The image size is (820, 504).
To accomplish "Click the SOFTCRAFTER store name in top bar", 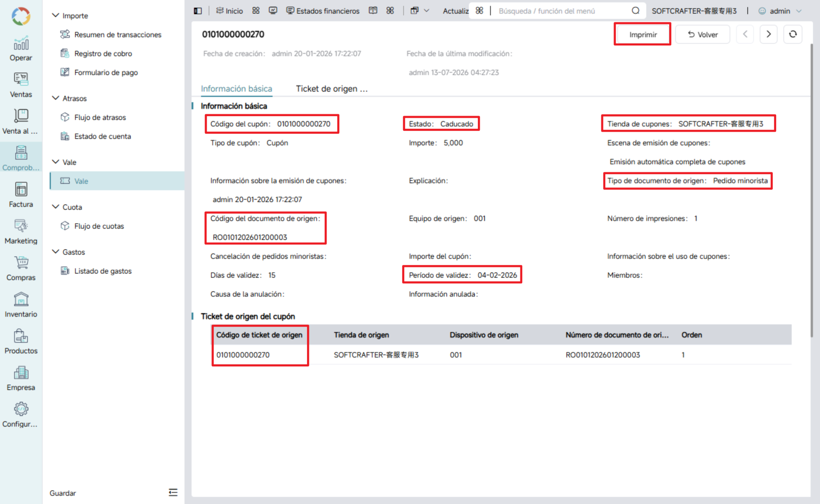I will click(694, 11).
